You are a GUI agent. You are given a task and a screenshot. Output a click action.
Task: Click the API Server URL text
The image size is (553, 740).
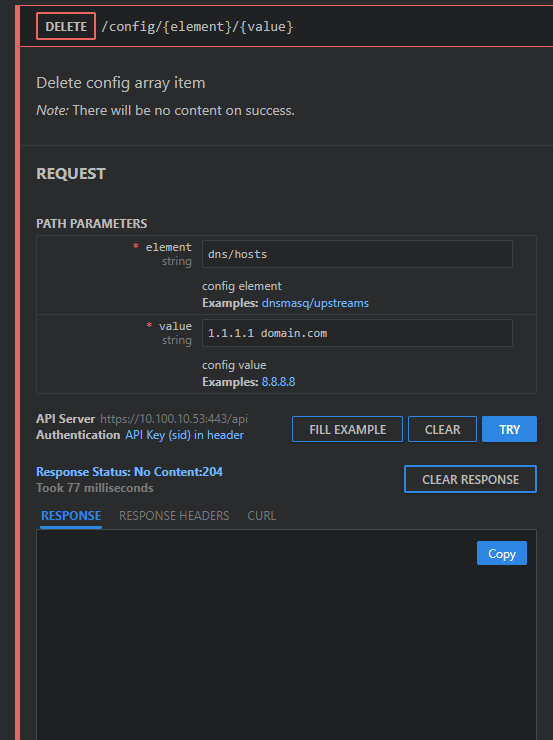point(174,419)
